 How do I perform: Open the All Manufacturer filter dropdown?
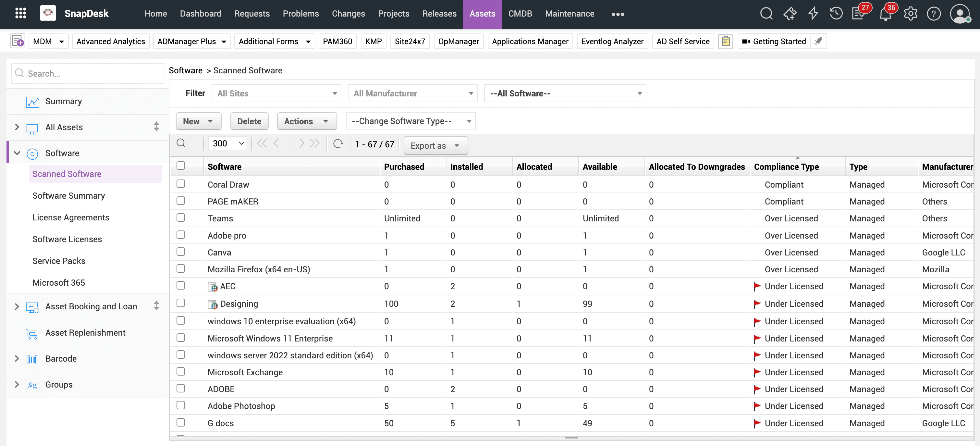coord(412,93)
